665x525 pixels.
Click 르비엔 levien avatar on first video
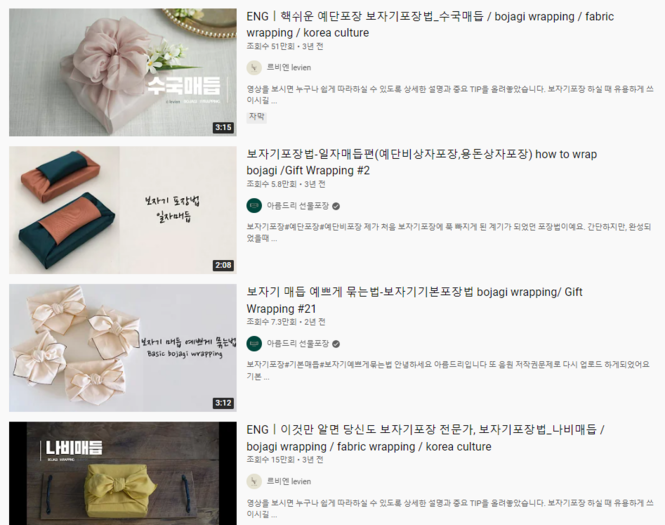254,68
